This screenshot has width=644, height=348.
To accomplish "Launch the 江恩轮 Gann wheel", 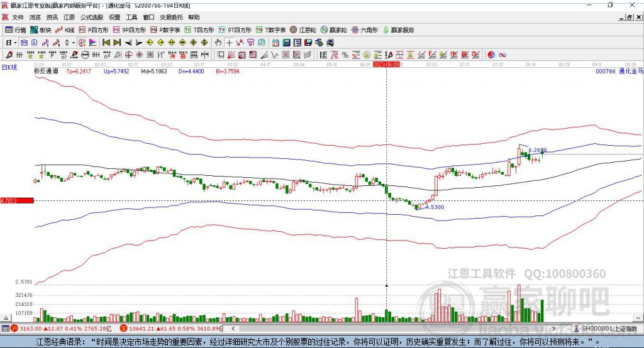I will pos(303,30).
